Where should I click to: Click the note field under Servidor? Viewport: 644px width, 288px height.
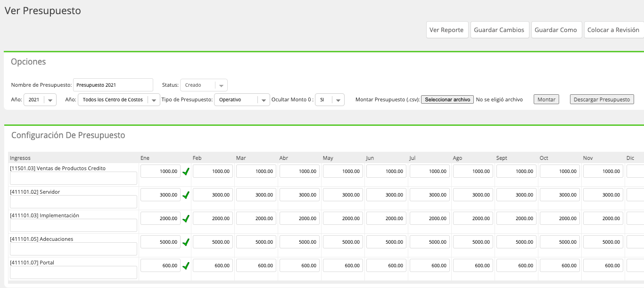click(x=74, y=202)
